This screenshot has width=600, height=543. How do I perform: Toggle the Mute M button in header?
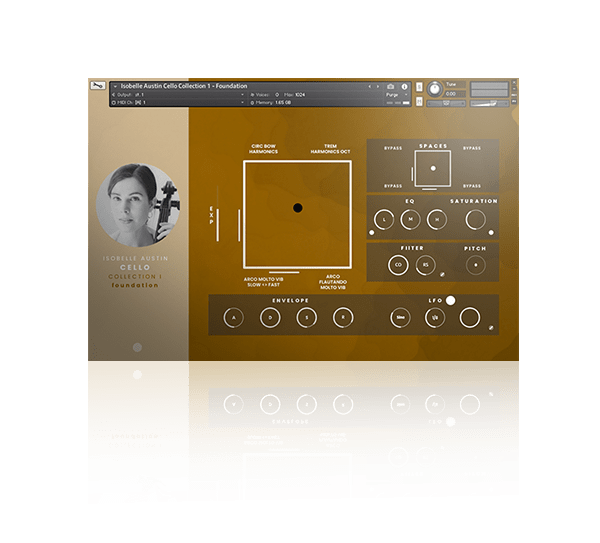[419, 101]
